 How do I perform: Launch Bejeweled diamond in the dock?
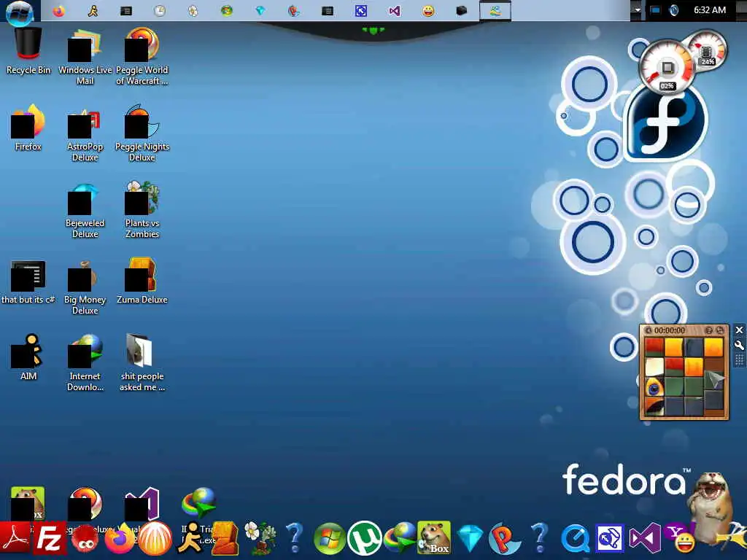(469, 539)
